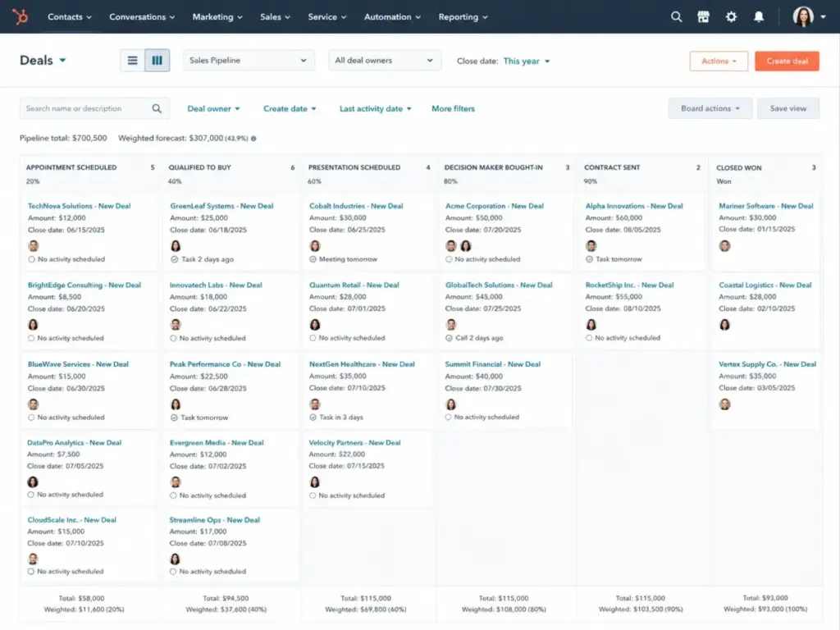Screen dimensions: 840x630
Task: Open the search magnifier in top bar
Action: 677,16
